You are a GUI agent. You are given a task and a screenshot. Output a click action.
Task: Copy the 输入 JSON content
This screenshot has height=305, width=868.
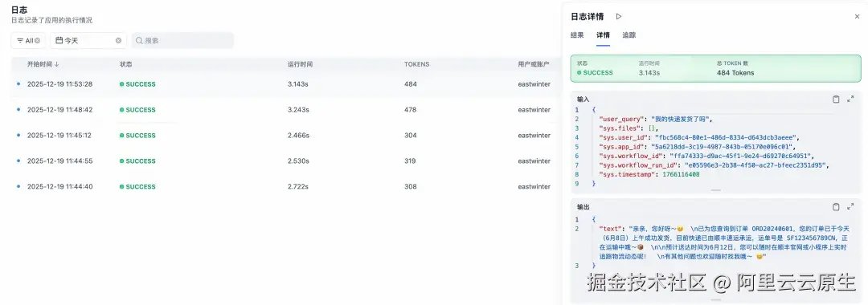tap(836, 100)
